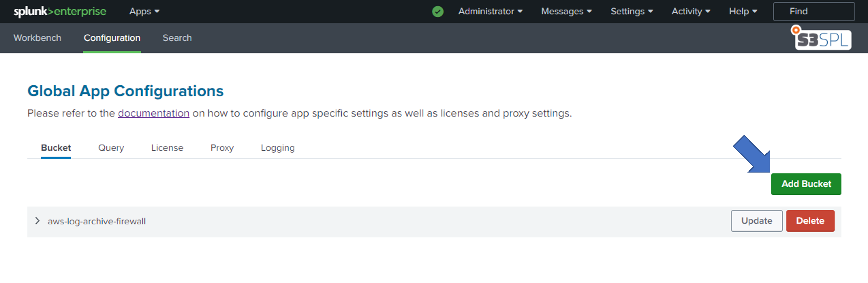Viewport: 868px width, 283px height.
Task: Open the Search navigation tab
Action: tap(177, 38)
